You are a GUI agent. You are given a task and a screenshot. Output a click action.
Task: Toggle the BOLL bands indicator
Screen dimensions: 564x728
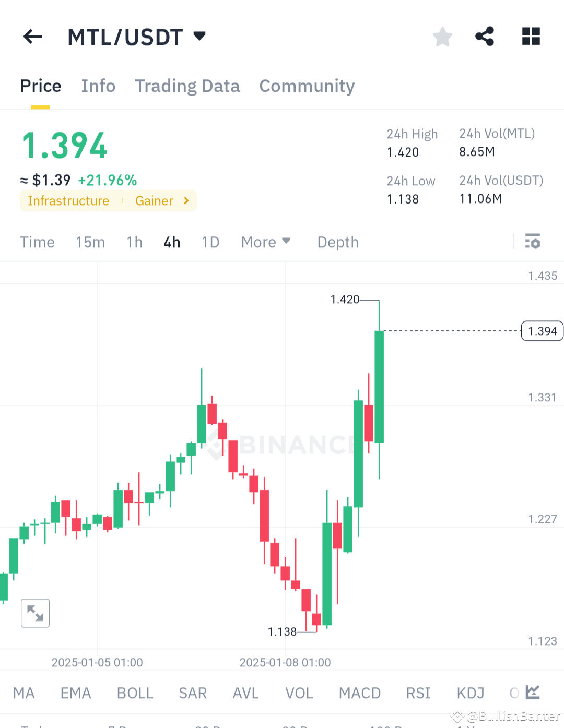point(135,693)
